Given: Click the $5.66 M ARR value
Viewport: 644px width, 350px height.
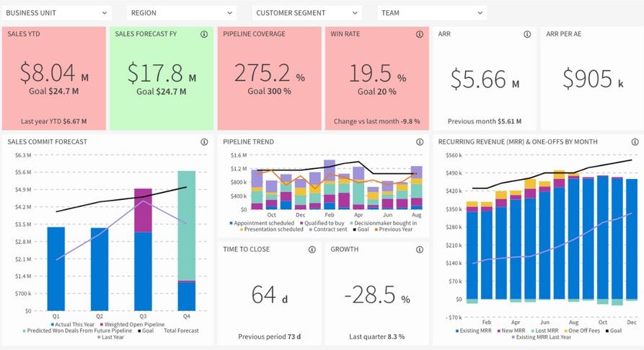Looking at the screenshot, I should pos(485,79).
